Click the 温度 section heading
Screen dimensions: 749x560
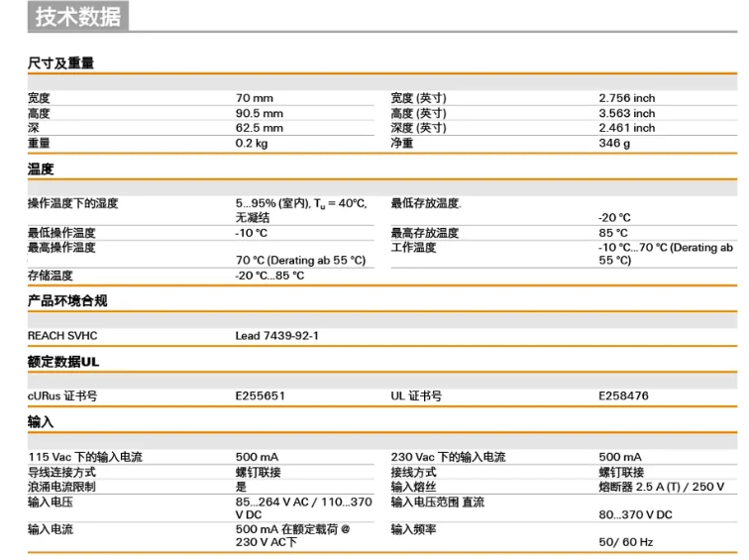pyautogui.click(x=41, y=169)
